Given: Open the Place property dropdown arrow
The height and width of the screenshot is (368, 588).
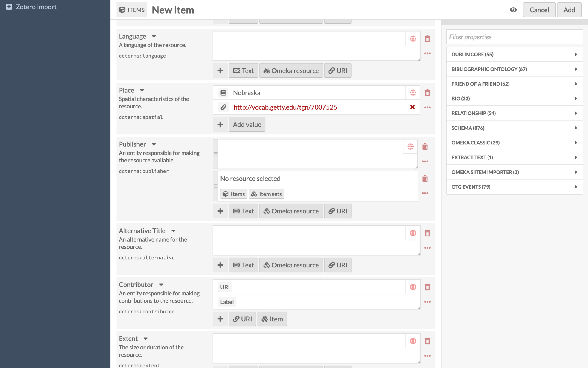Looking at the screenshot, I should click(142, 90).
